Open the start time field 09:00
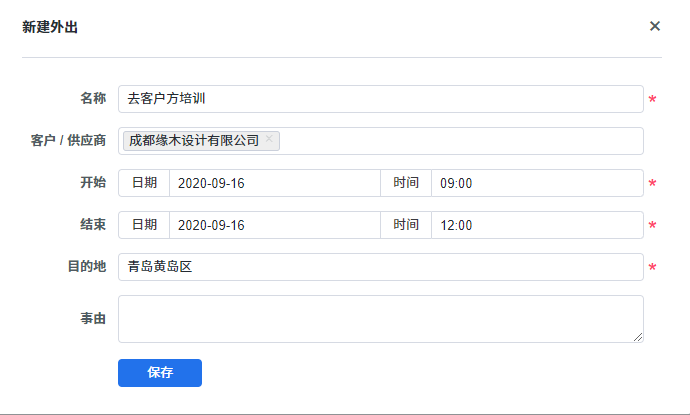The image size is (690, 415). coord(537,183)
